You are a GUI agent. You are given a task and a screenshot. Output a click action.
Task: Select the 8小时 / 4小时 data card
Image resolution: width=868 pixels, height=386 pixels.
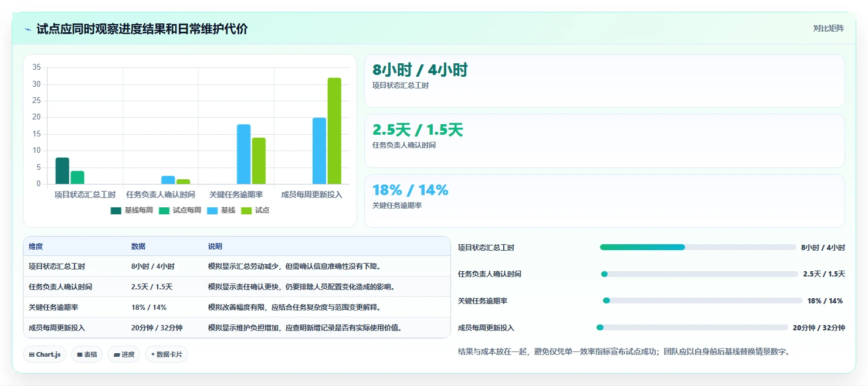pos(605,81)
